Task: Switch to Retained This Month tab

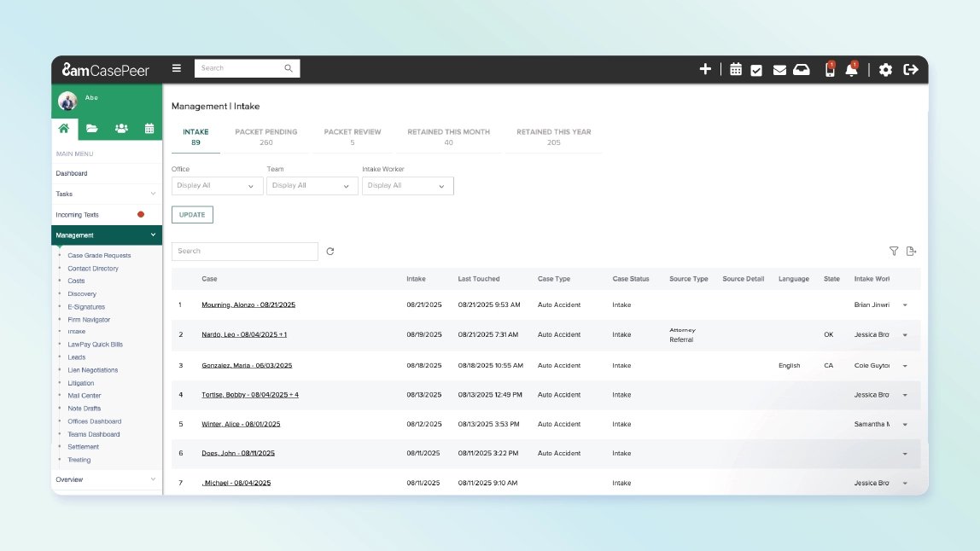Action: click(x=449, y=136)
